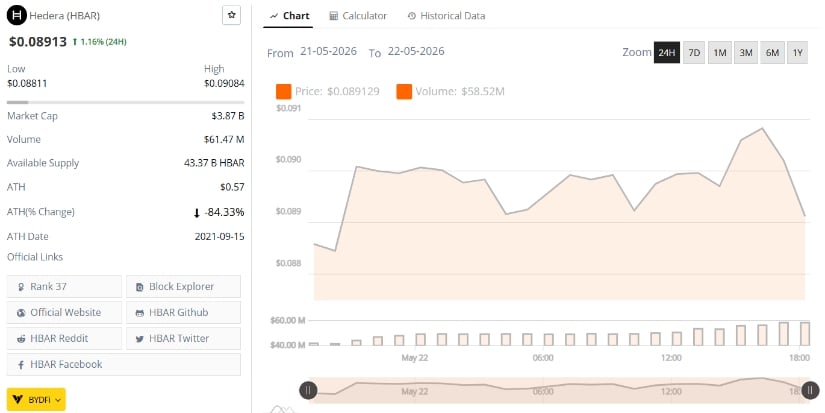The height and width of the screenshot is (413, 825).
Task: Click the Low value $0.08811
Action: (27, 83)
